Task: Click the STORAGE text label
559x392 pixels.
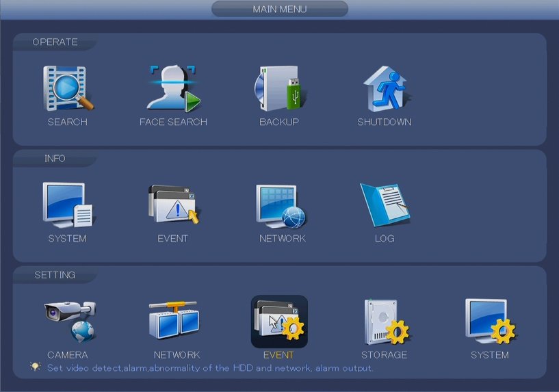Action: coord(385,355)
